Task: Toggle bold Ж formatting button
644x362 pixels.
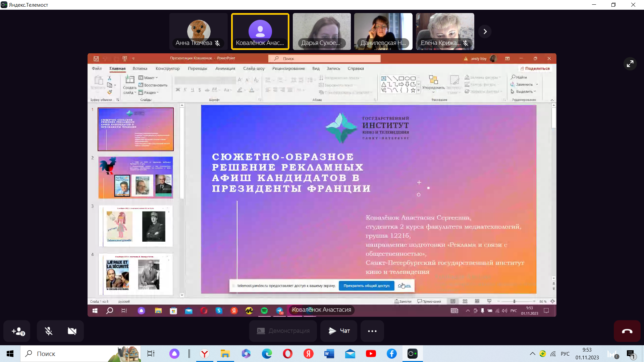Action: (x=178, y=89)
